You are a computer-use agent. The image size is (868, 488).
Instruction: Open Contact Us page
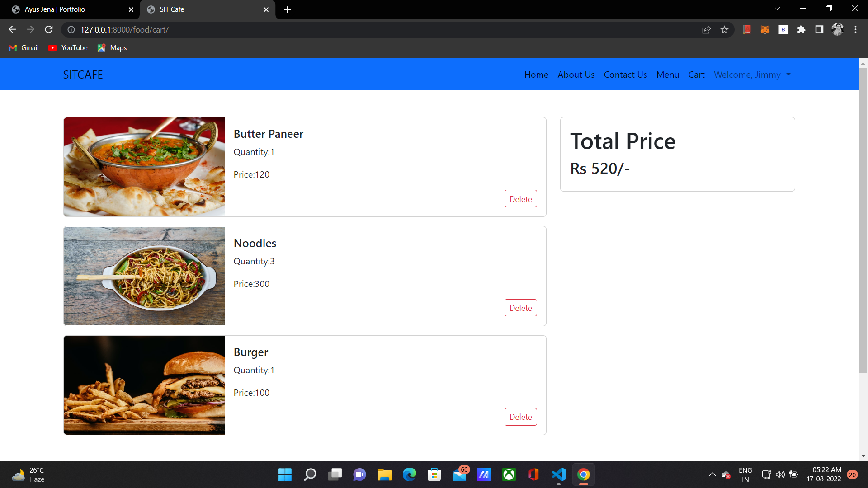click(625, 75)
